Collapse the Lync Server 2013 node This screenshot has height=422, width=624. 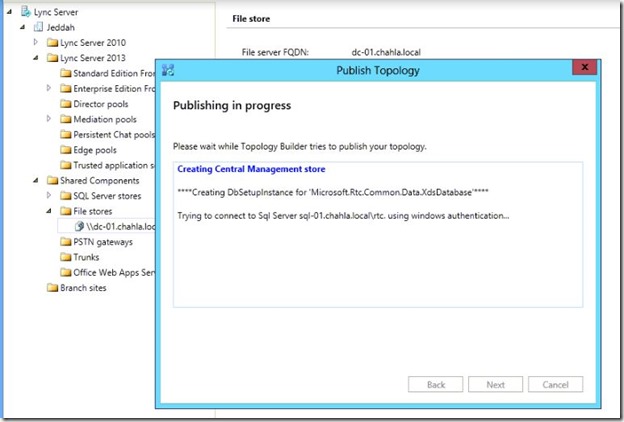click(x=36, y=58)
